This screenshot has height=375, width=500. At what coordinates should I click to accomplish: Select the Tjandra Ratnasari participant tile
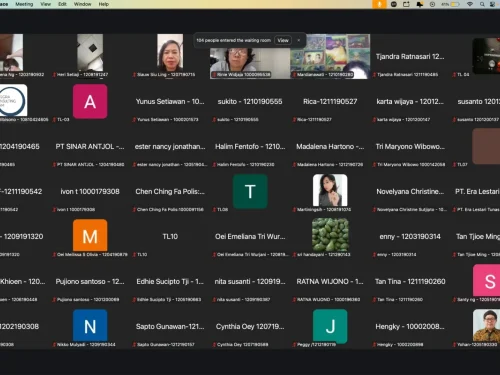[x=410, y=56]
